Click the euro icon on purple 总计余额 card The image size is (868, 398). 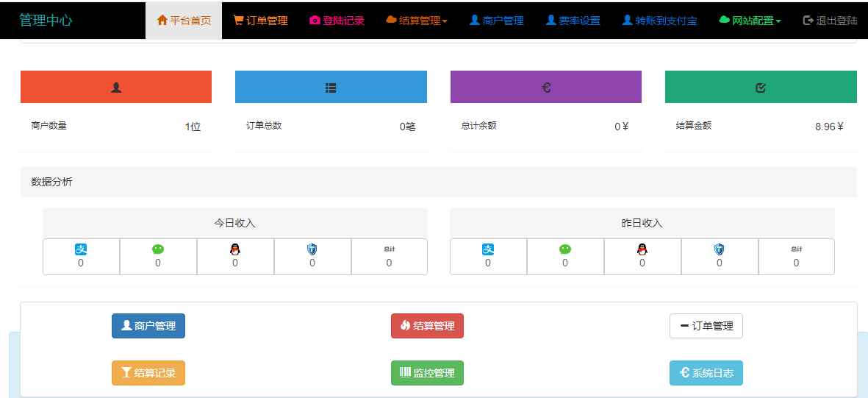(x=546, y=88)
